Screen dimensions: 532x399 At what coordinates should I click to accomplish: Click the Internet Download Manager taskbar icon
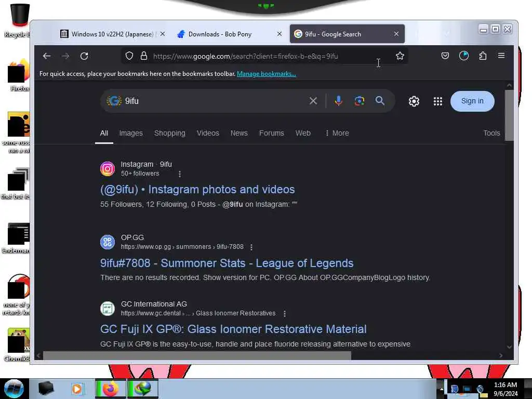coord(143,389)
